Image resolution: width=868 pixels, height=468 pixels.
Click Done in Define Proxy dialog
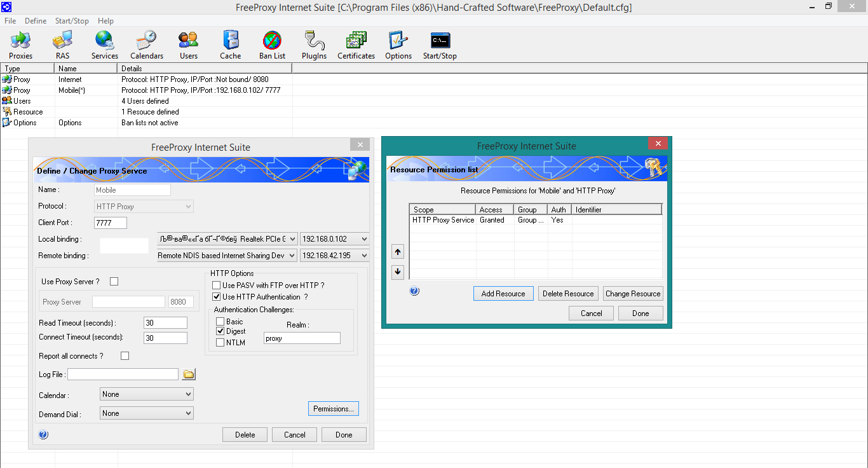coord(344,435)
